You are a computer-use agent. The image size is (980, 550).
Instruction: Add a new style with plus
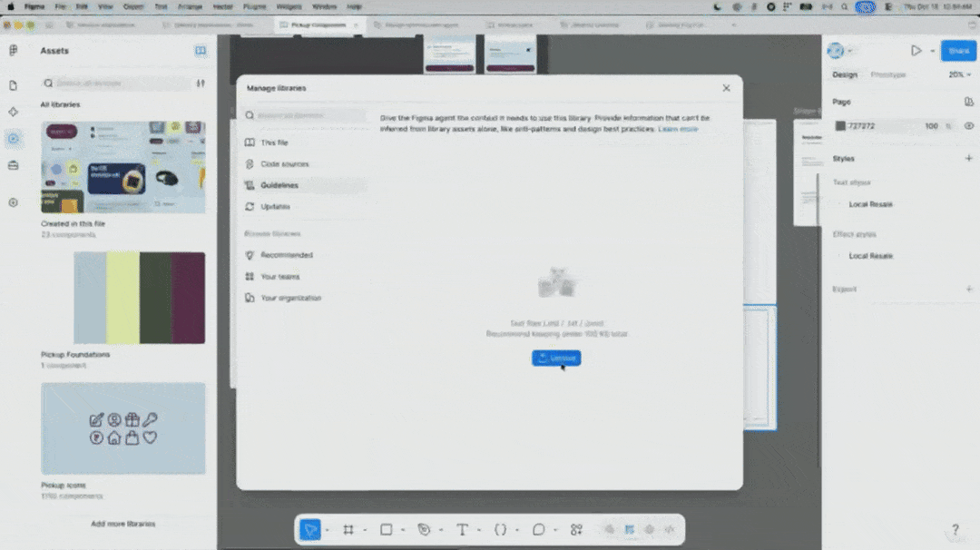coord(969,158)
